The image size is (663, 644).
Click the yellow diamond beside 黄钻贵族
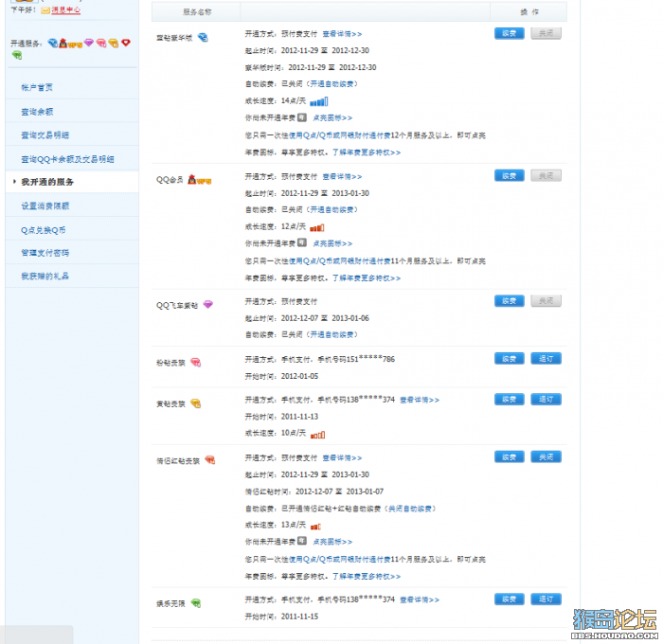[x=195, y=403]
